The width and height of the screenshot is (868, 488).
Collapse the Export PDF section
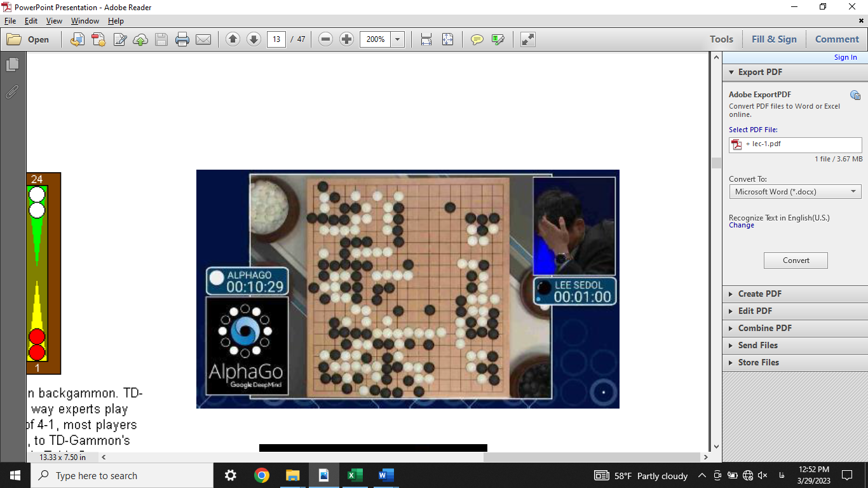795,72
